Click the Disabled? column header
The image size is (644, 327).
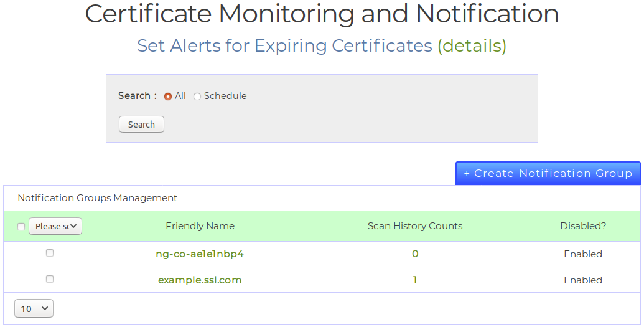[582, 226]
